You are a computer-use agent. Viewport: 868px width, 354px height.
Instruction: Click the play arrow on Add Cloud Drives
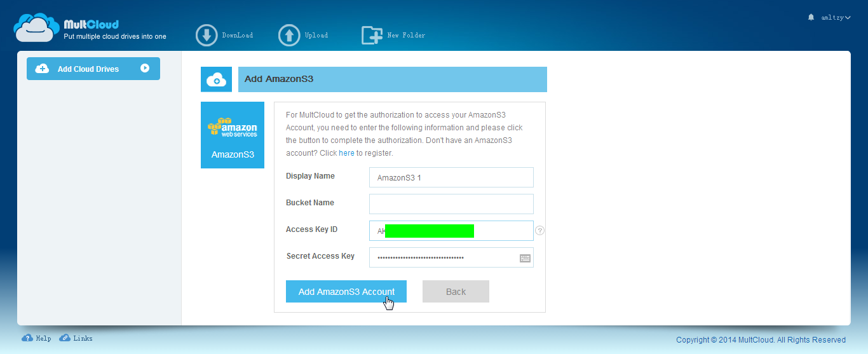[x=145, y=68]
